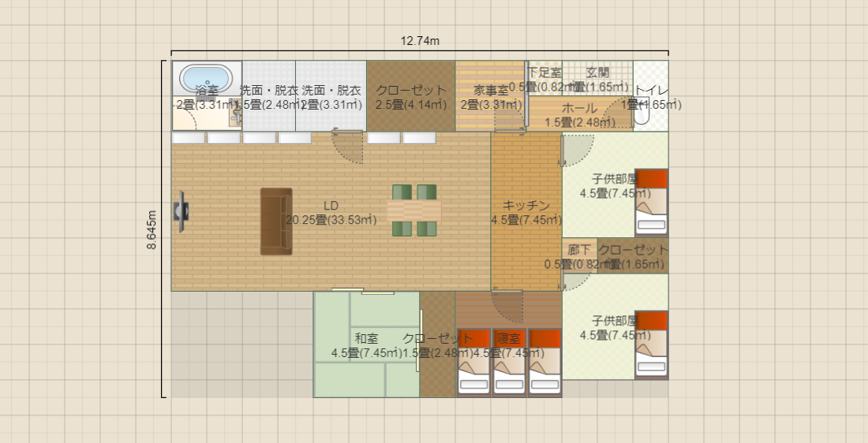The image size is (868, 443).
Task: Select the 和室 closet sliding door
Action: click(x=421, y=341)
